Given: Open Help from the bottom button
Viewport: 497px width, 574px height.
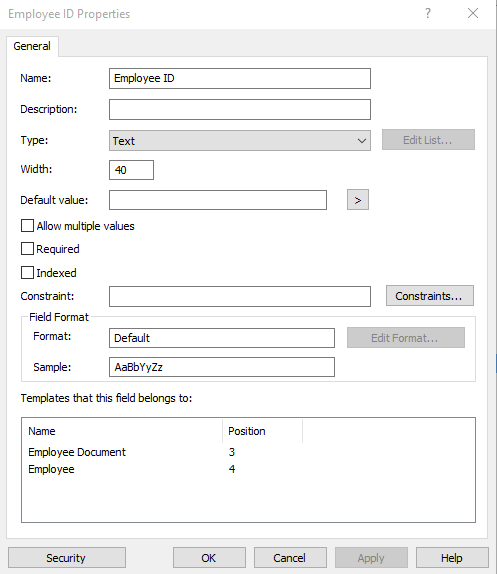Looking at the screenshot, I should pos(452,558).
